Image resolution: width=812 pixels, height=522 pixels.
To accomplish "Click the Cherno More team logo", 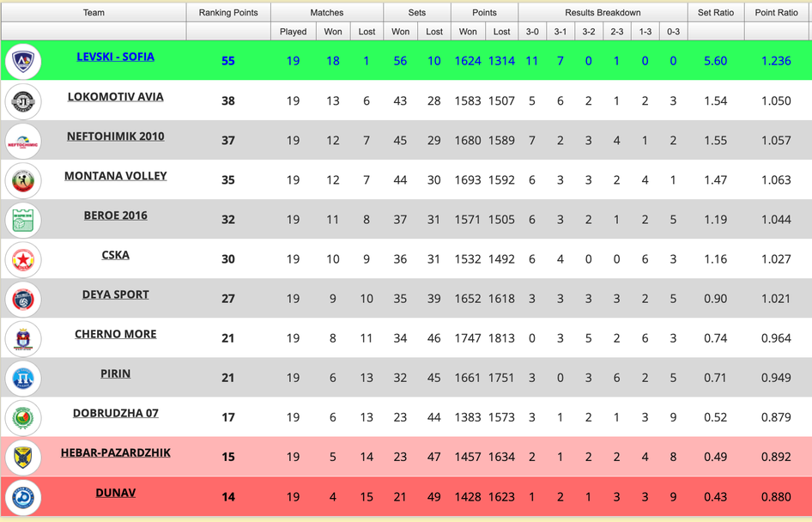I will click(23, 338).
